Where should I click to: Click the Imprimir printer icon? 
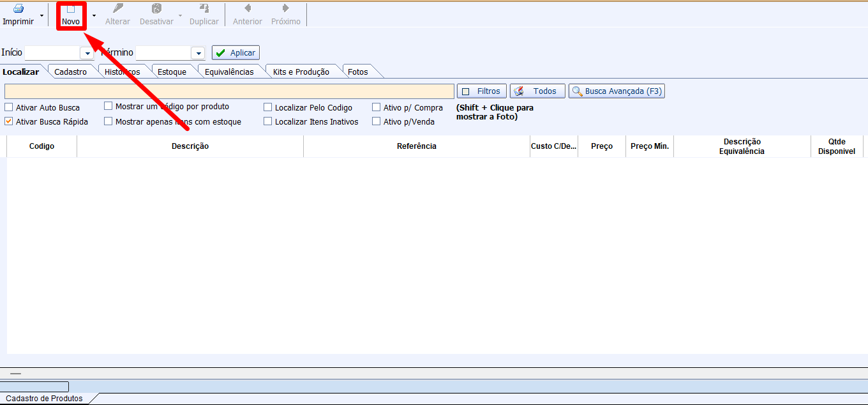coord(19,9)
